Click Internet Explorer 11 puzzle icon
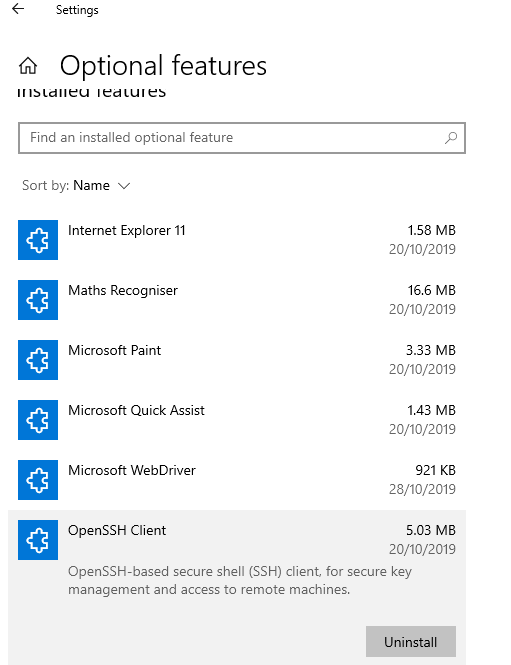The height and width of the screenshot is (665, 511). coord(38,240)
